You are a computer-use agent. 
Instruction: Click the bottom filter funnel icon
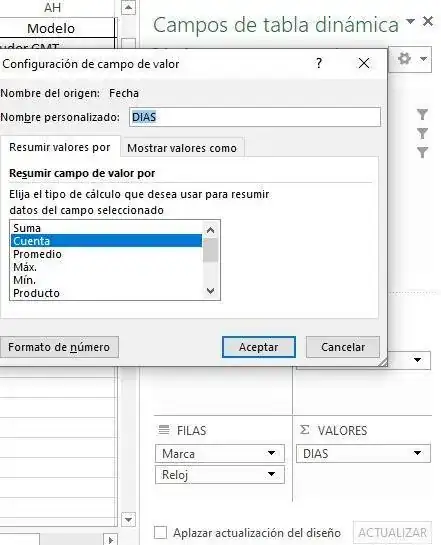pos(423,152)
